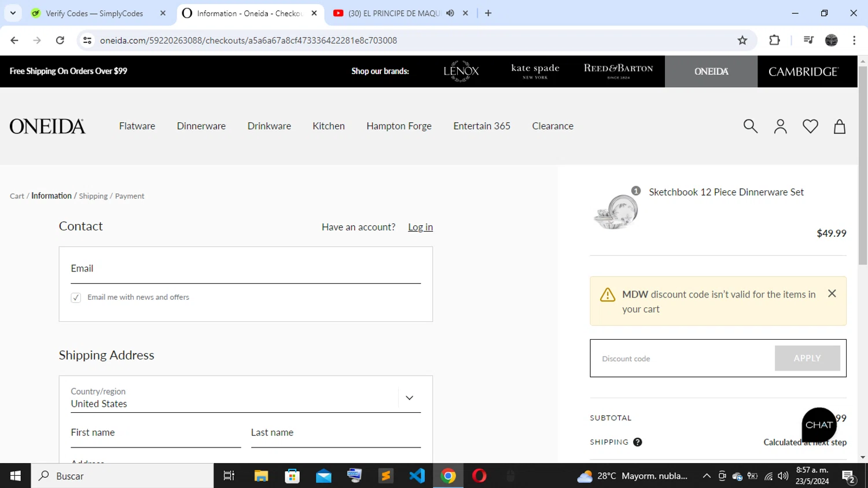Open the site search magnifier icon
This screenshot has height=488, width=868.
[x=751, y=126]
